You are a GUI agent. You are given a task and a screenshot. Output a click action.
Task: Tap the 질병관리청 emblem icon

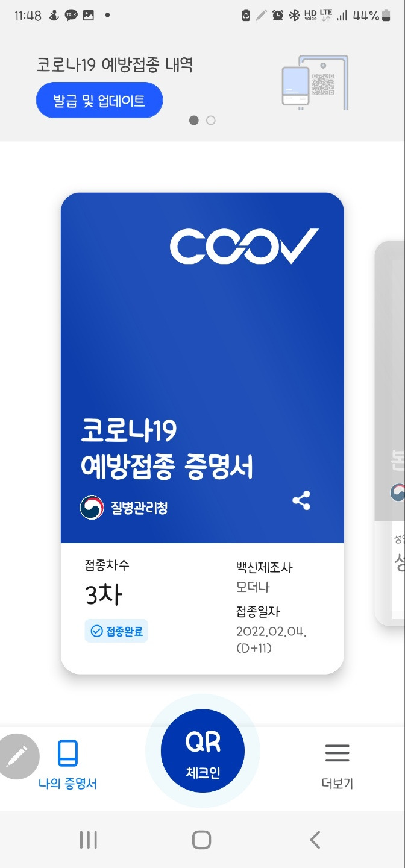[92, 508]
